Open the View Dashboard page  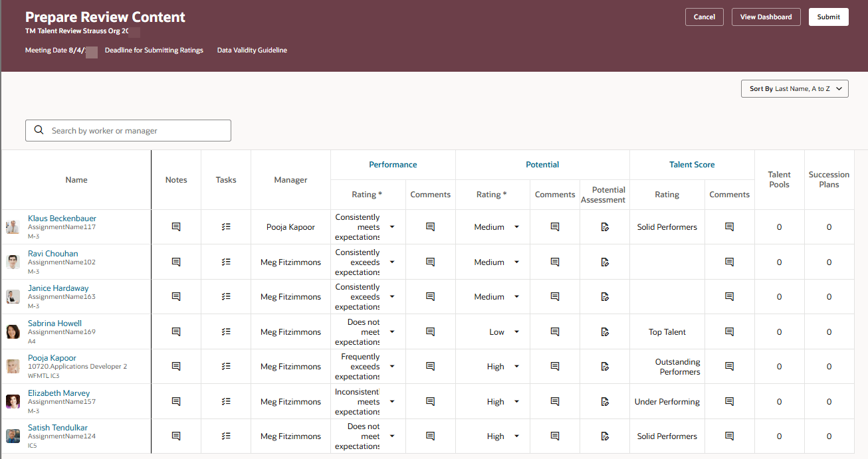point(766,17)
